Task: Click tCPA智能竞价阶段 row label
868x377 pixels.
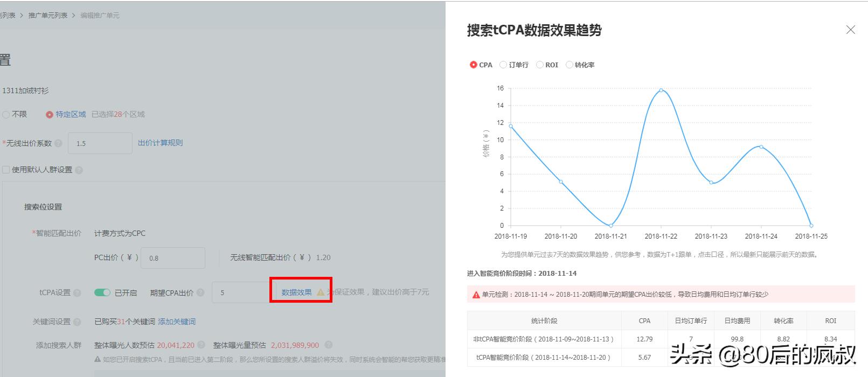Action: [544, 357]
